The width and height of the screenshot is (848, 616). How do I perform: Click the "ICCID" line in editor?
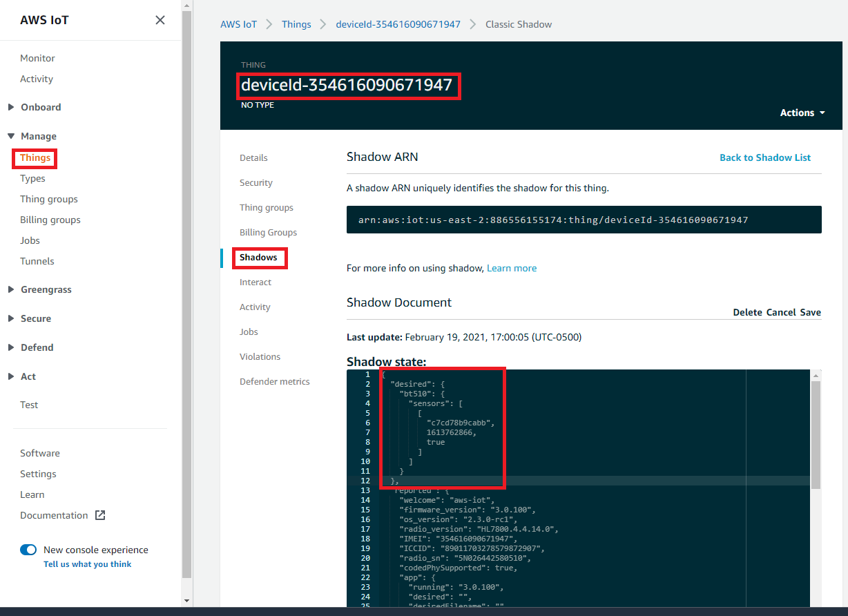[x=472, y=548]
